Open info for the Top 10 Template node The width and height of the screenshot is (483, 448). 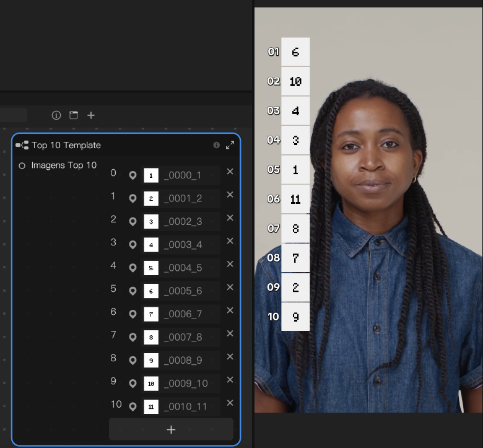point(217,145)
